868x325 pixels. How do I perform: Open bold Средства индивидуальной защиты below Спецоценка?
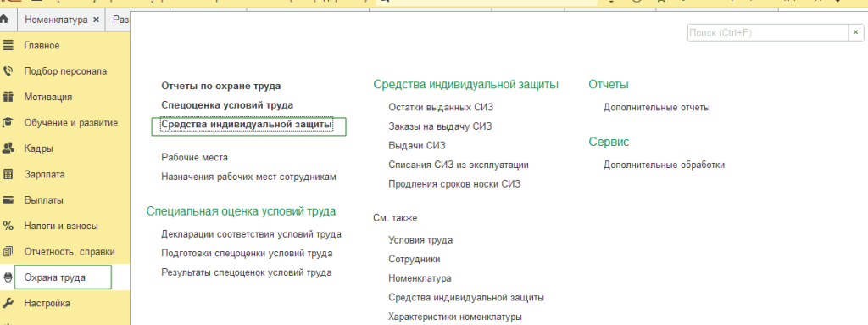247,125
